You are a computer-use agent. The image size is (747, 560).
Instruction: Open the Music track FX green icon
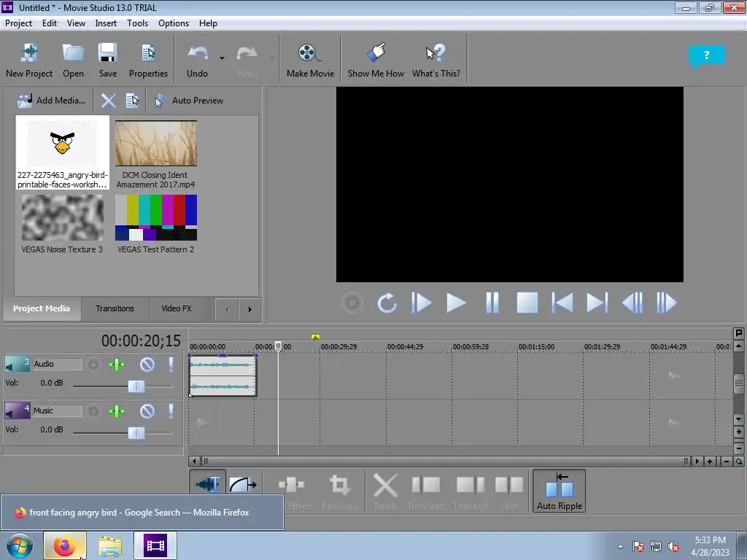117,411
